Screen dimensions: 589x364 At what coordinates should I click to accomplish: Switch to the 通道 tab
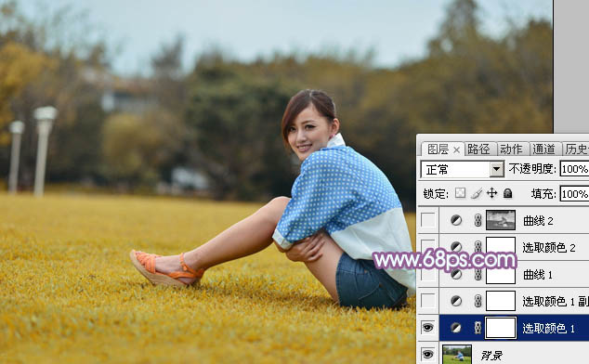(543, 149)
